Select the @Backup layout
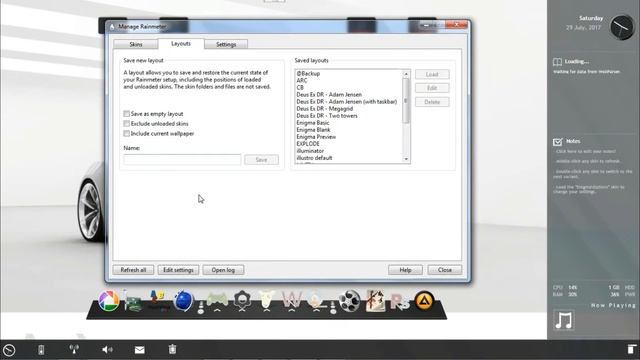This screenshot has width=640, height=360. [x=308, y=73]
